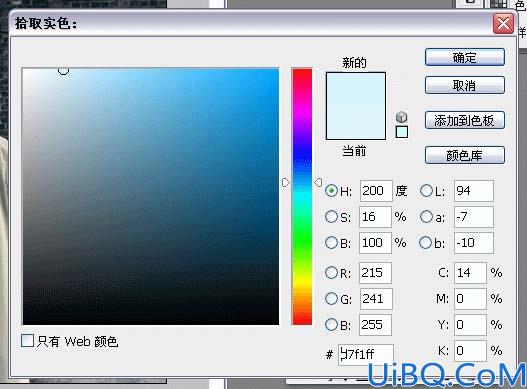Select the HSB brightness B radio button
Image resolution: width=527 pixels, height=389 pixels.
pyautogui.click(x=331, y=242)
